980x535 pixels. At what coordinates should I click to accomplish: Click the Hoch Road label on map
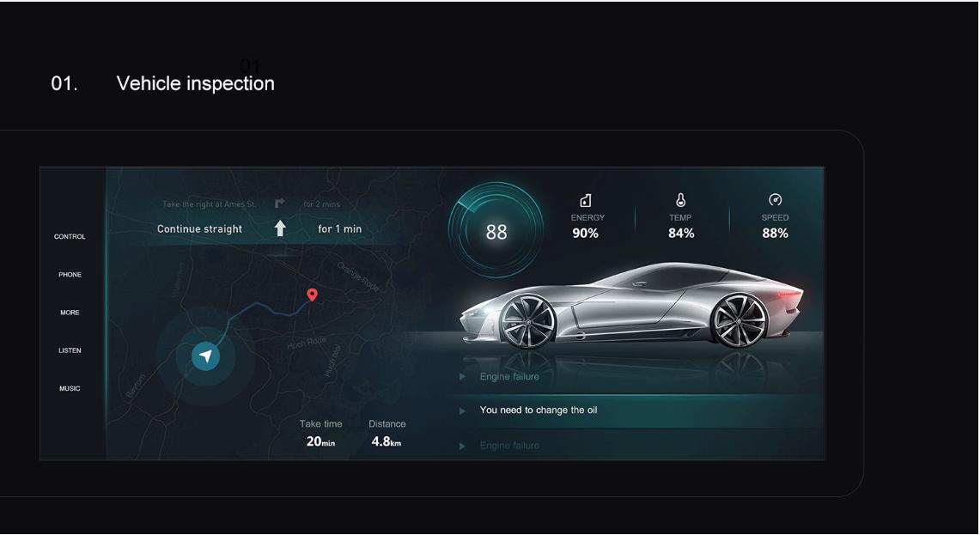[307, 342]
